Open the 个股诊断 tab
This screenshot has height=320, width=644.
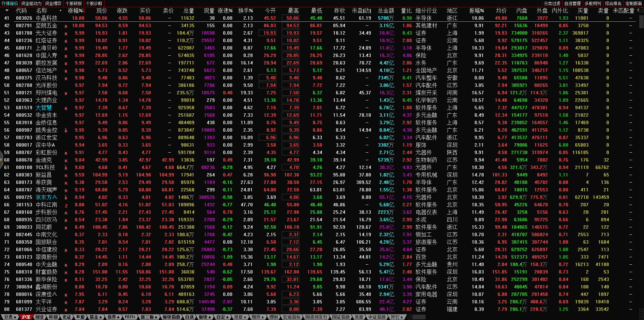coord(94,3)
